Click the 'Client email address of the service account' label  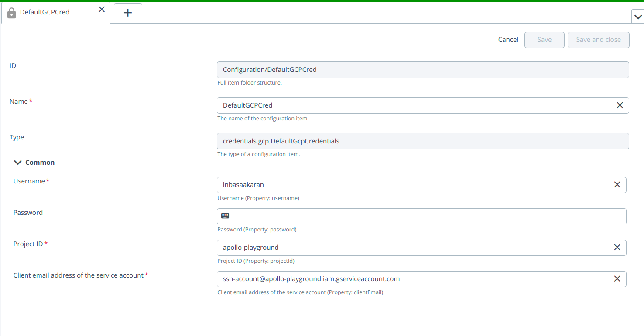(79, 275)
